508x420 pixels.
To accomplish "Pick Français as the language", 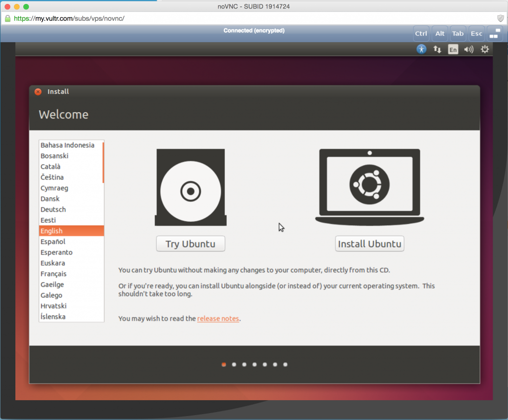I will [70, 274].
